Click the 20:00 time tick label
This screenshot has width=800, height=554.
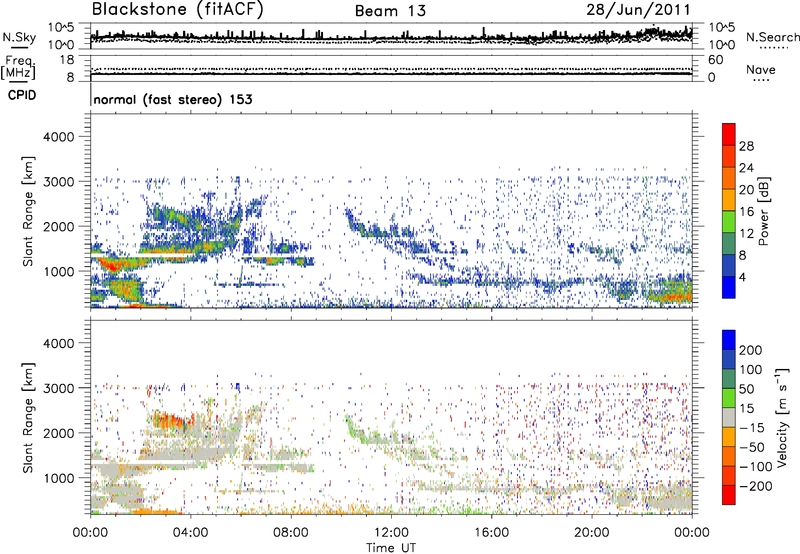[x=591, y=533]
